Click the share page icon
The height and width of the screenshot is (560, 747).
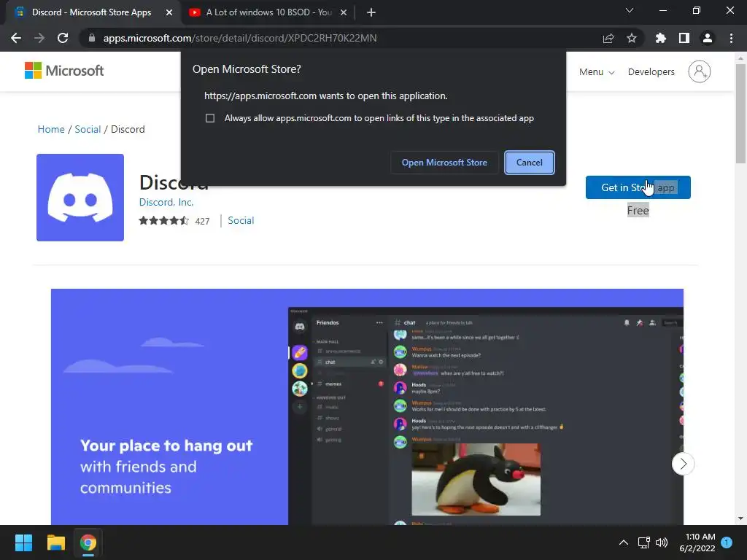point(608,38)
